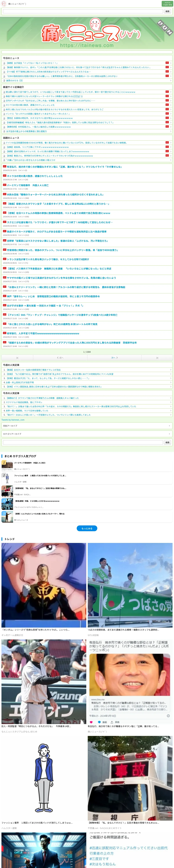Click the site logo icon at top left

pos(4,4)
